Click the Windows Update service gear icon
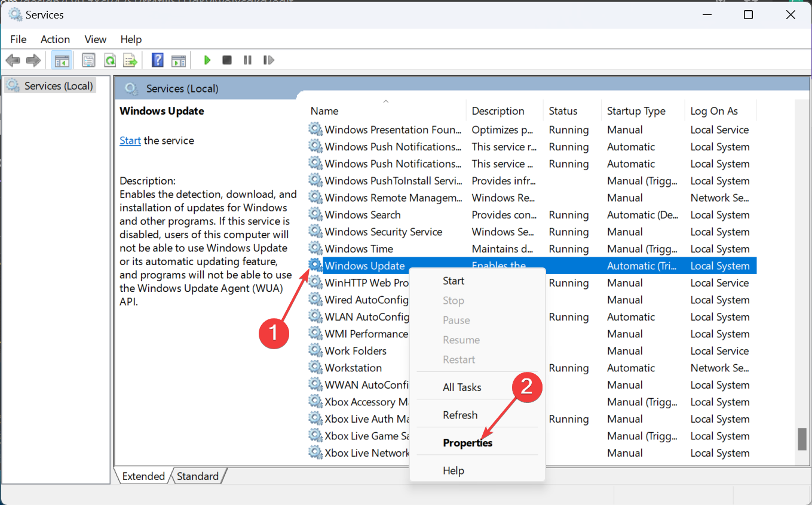This screenshot has height=505, width=812. [x=315, y=265]
